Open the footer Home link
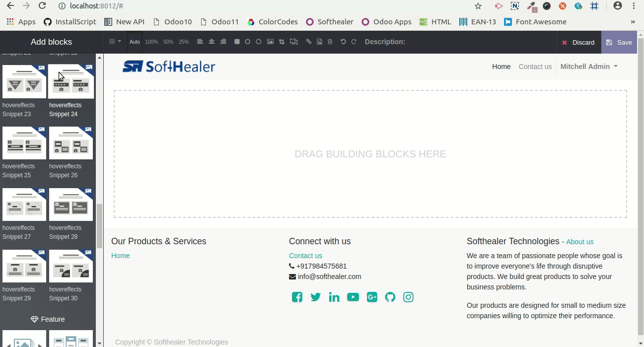 tap(120, 256)
